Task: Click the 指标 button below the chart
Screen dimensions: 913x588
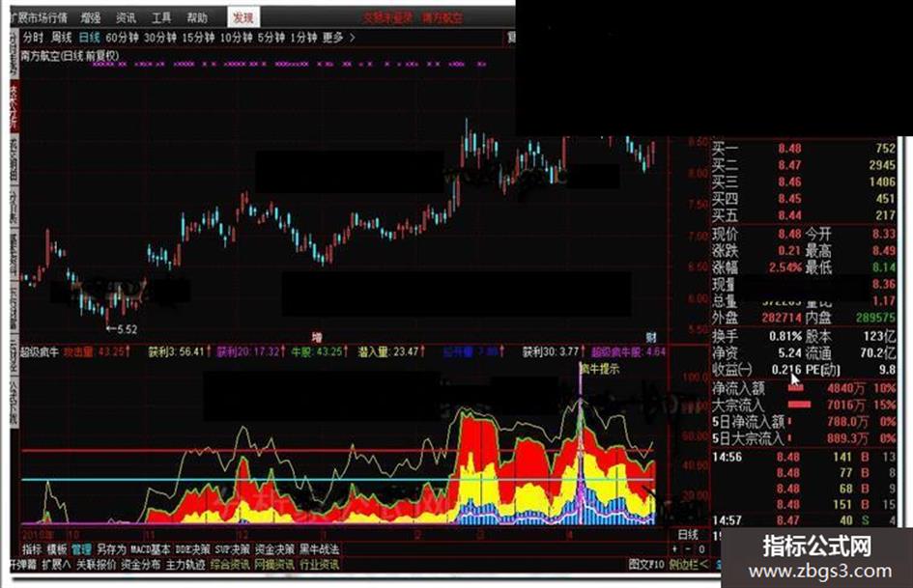Action: point(32,549)
